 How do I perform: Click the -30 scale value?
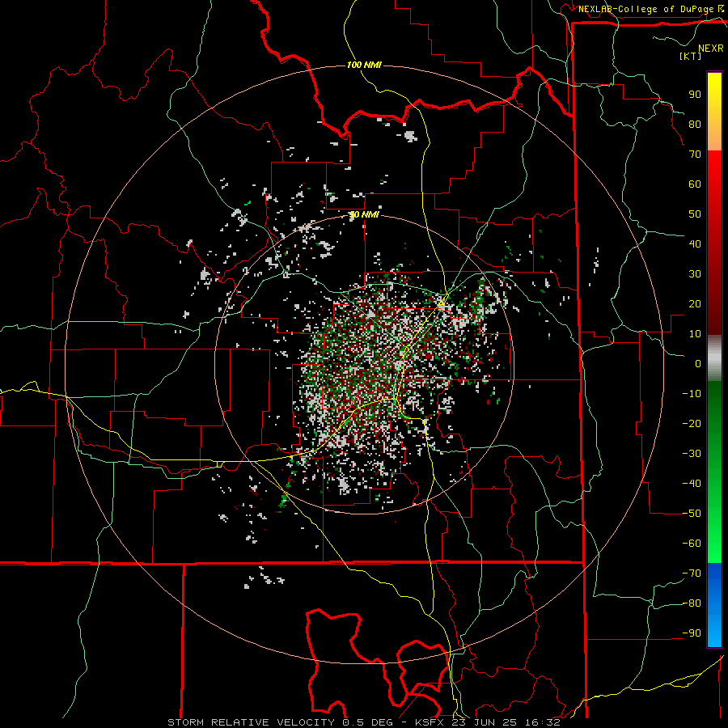coord(692,454)
